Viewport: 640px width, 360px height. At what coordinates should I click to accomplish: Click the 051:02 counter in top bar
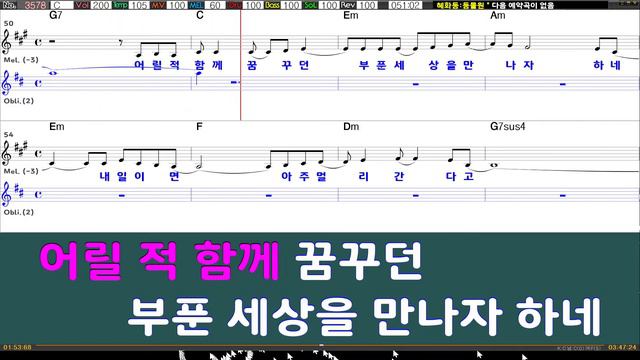click(405, 5)
